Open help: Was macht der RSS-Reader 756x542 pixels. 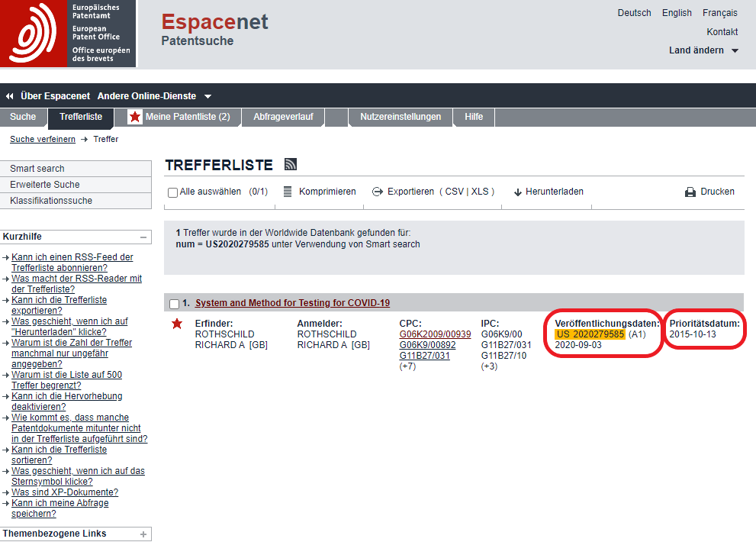coord(76,284)
